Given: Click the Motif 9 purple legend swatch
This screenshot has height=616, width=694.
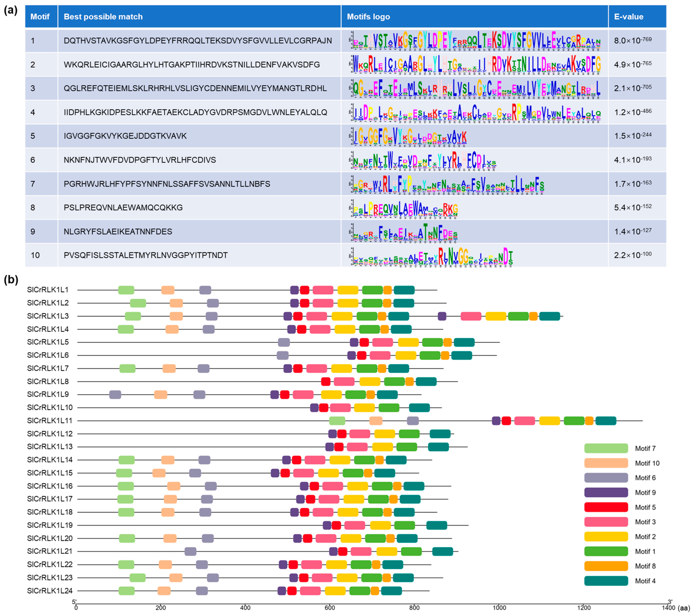Looking at the screenshot, I should coord(606,493).
